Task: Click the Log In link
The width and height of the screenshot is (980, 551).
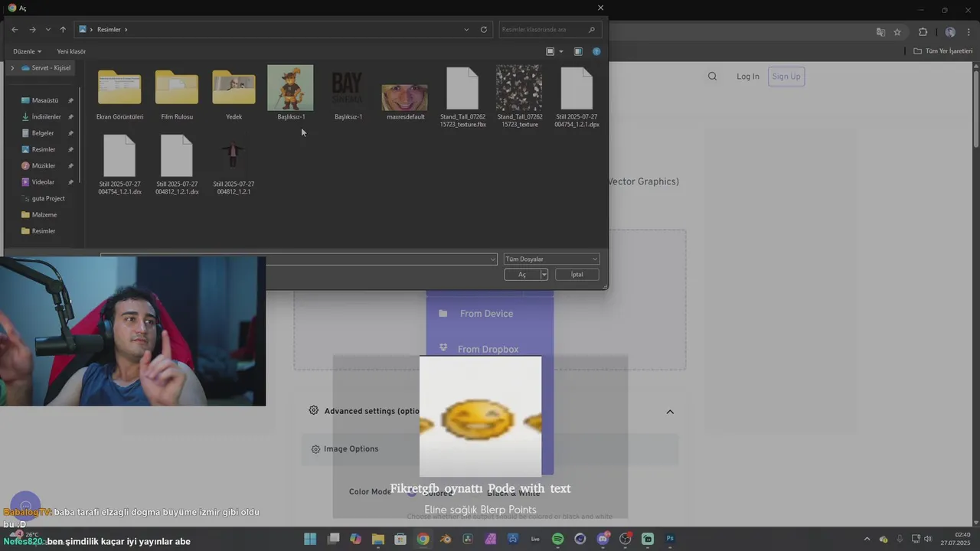Action: tap(748, 77)
